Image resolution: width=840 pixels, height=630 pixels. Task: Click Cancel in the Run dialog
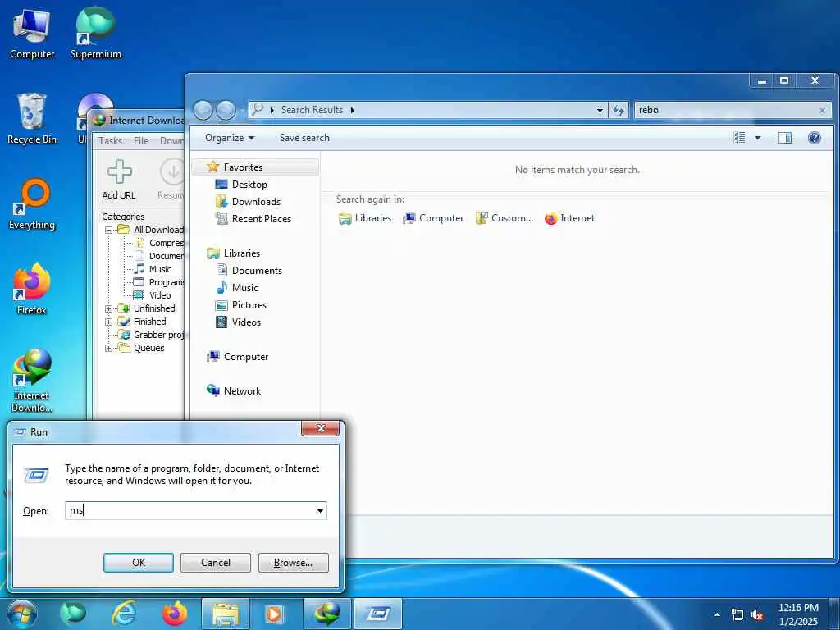pos(216,563)
